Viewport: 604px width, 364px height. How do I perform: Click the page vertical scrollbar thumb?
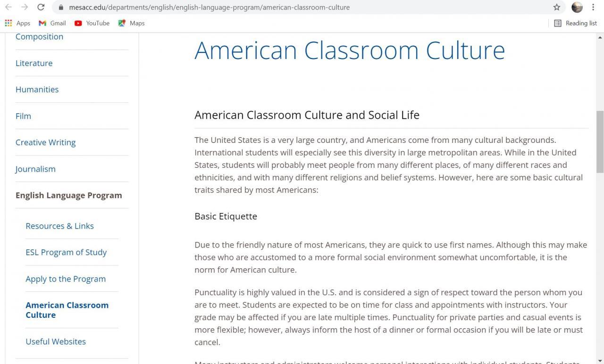pos(600,141)
